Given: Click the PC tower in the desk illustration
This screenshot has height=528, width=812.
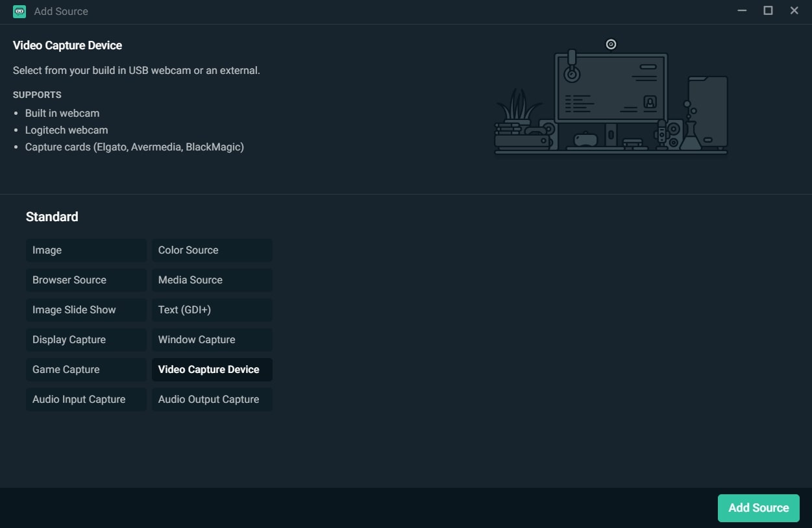Looking at the screenshot, I should tap(707, 112).
